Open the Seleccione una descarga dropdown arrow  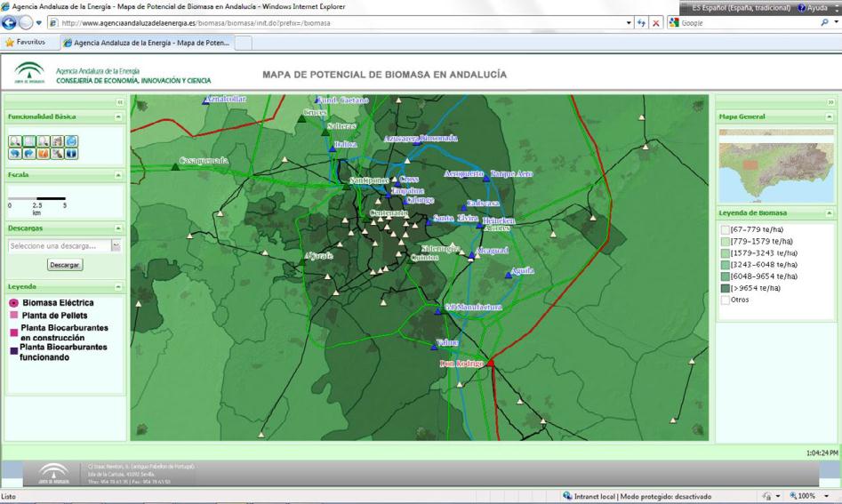coord(116,246)
